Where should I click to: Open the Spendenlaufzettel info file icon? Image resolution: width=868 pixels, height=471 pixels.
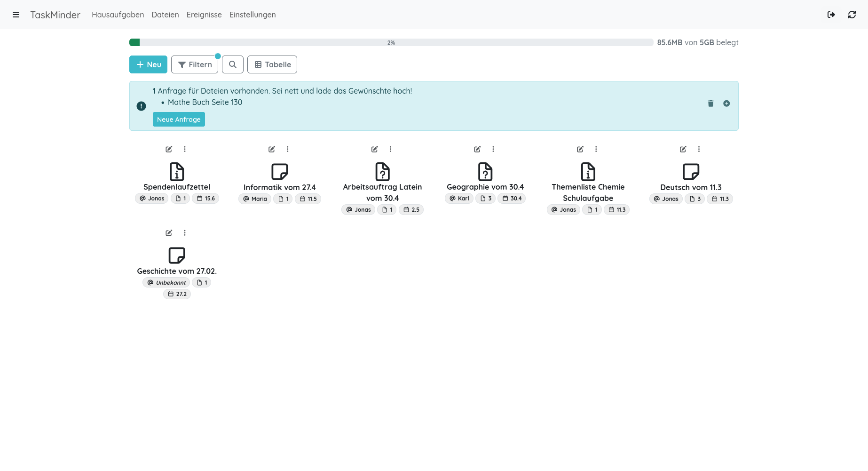pos(177,172)
